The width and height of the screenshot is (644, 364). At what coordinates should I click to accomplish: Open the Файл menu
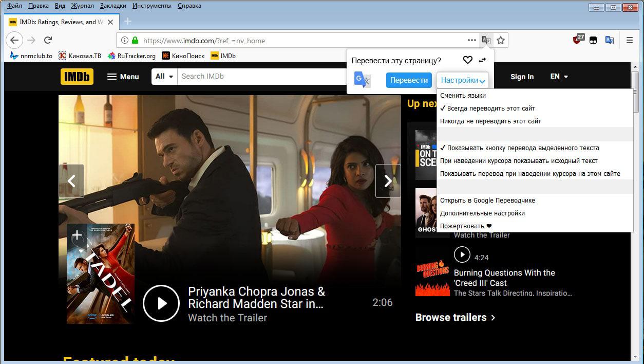14,6
